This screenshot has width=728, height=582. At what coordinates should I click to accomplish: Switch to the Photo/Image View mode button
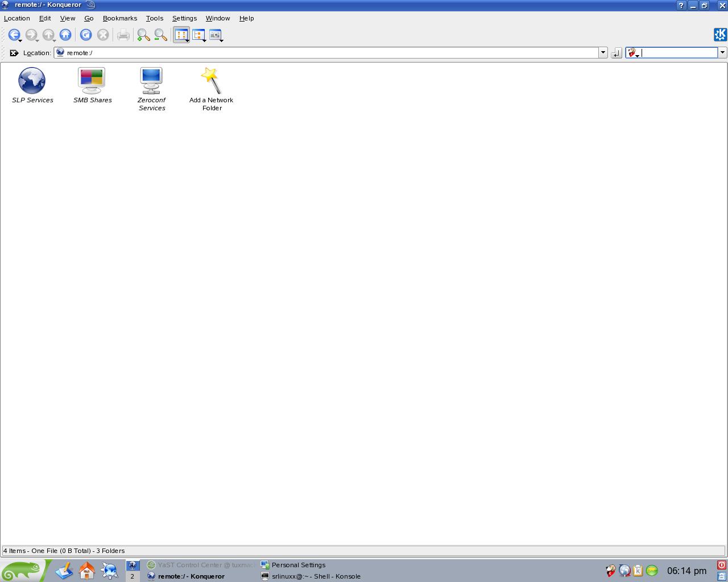216,35
